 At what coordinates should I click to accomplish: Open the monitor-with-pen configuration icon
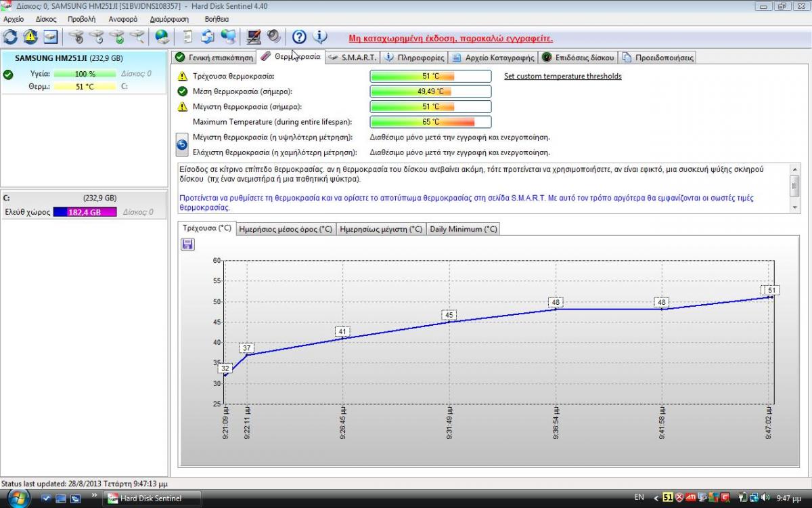pos(254,37)
